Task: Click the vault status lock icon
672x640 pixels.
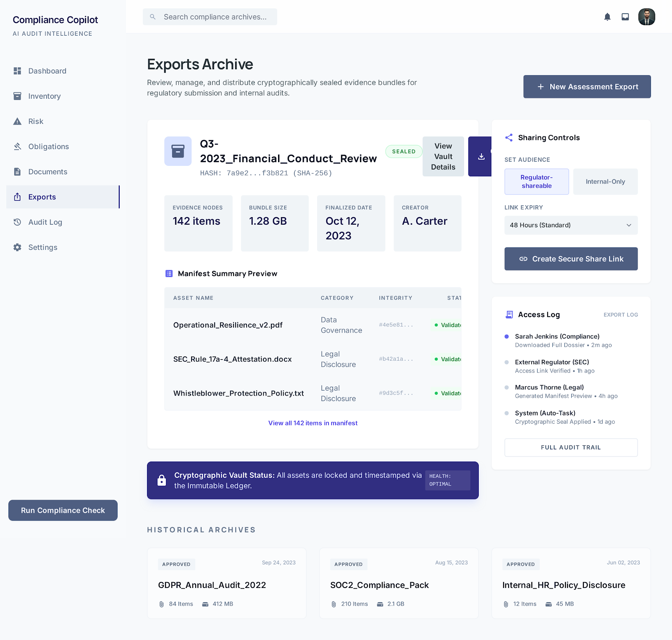Action: 162,480
